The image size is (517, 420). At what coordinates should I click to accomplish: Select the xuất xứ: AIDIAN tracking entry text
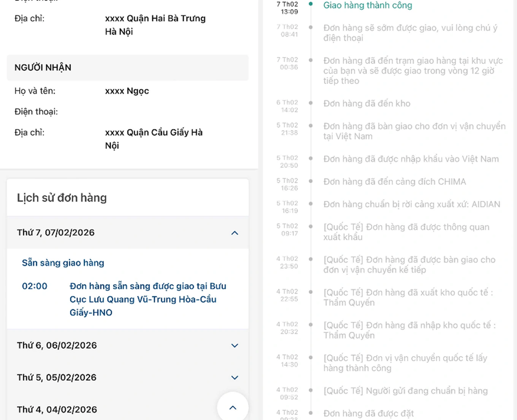[x=411, y=204]
